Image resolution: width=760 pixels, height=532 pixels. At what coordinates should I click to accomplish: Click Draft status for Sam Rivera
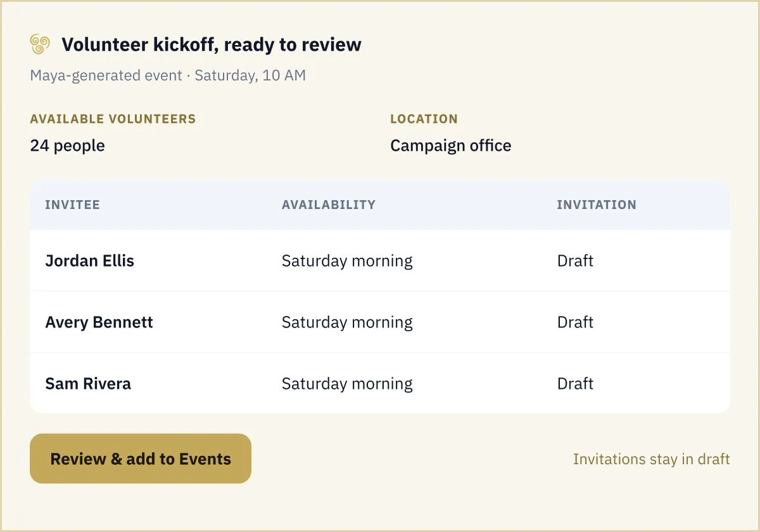(x=575, y=383)
